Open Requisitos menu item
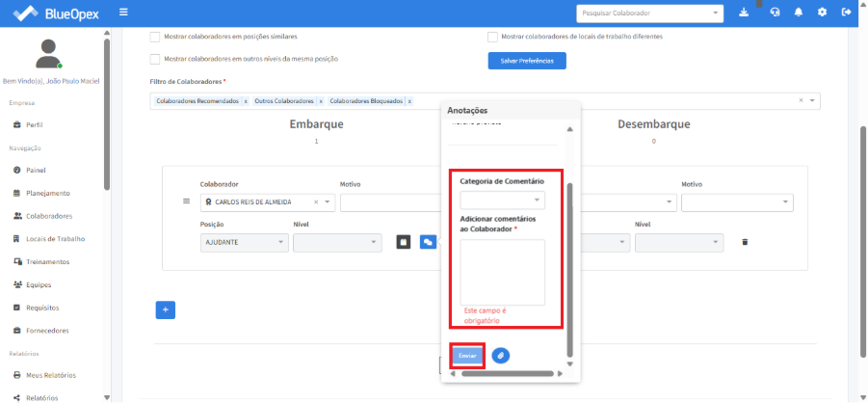This screenshot has height=403, width=868. click(42, 308)
